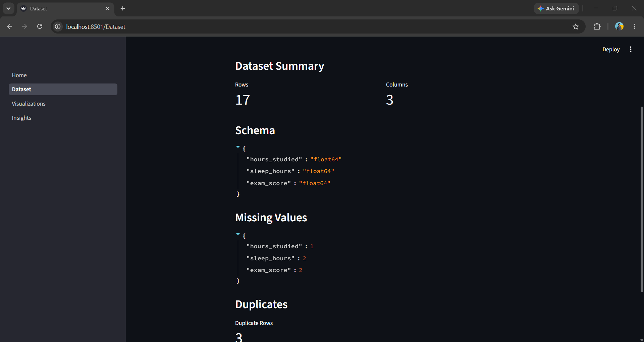Go back to the previous page
Image resolution: width=644 pixels, height=342 pixels.
click(9, 26)
